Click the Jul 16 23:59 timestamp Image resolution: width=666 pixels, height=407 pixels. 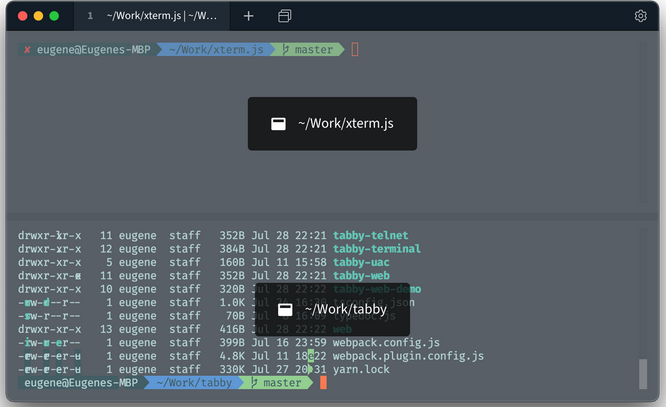pos(289,342)
